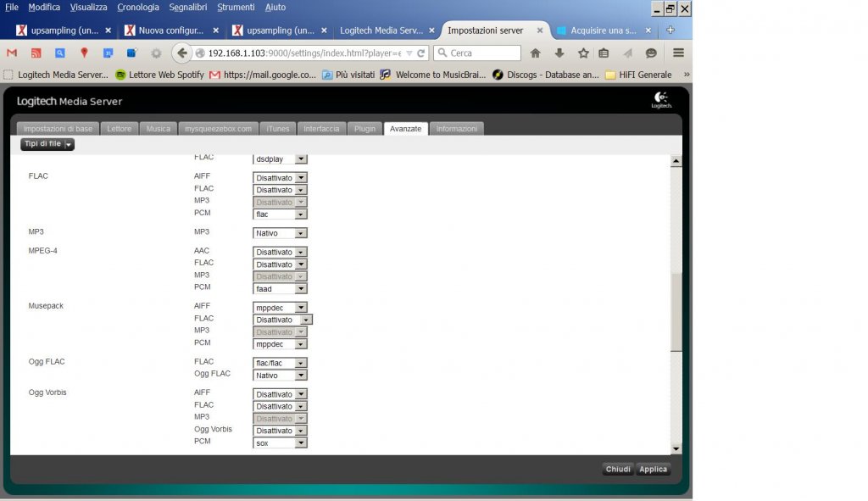Open the Logitech Media Server... bookmark
The height and width of the screenshot is (501, 868).
pyautogui.click(x=56, y=75)
